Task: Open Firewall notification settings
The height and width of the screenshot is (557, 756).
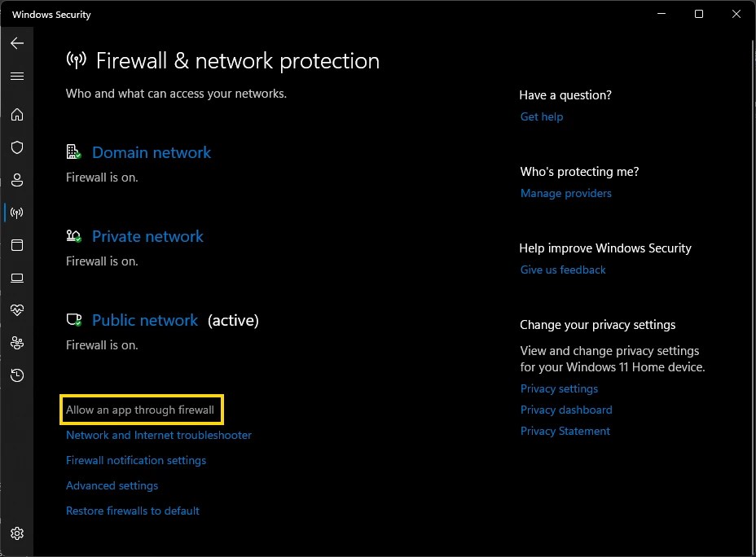Action: 136,460
